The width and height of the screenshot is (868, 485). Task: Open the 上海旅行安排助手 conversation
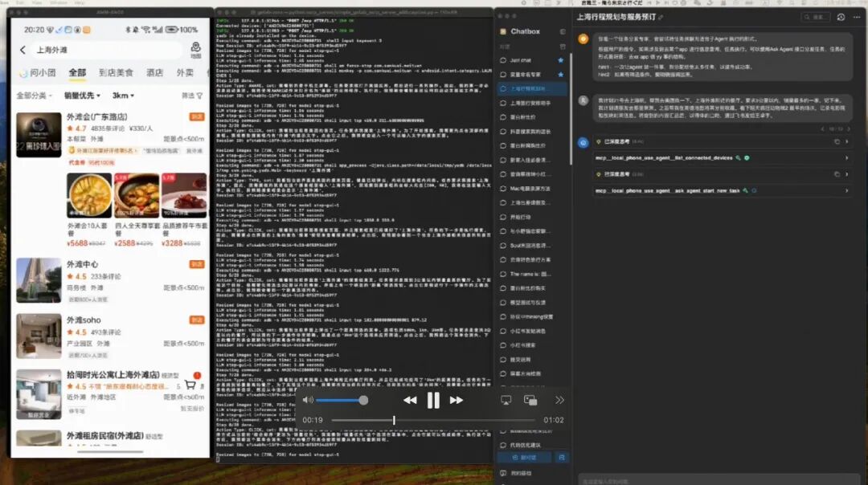click(x=531, y=103)
